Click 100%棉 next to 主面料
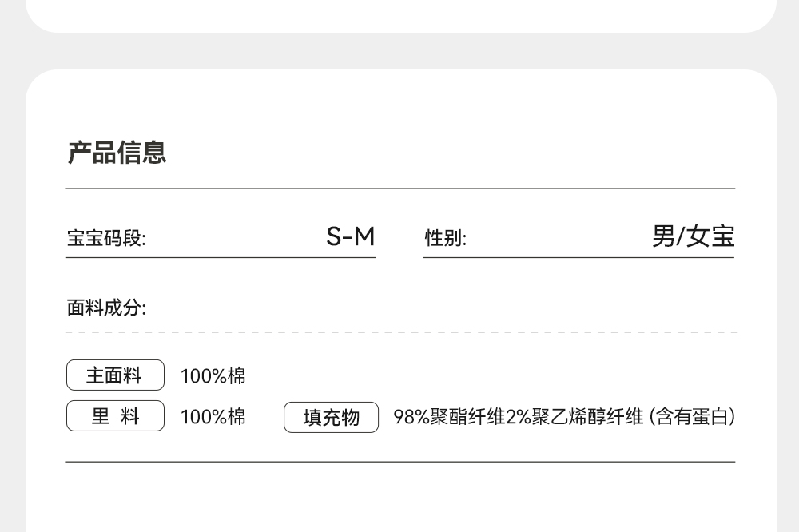Screen dimensions: 799x532 click(x=213, y=375)
